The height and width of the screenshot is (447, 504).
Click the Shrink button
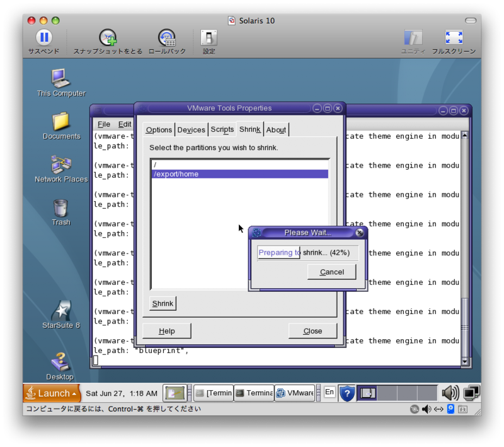(x=163, y=303)
